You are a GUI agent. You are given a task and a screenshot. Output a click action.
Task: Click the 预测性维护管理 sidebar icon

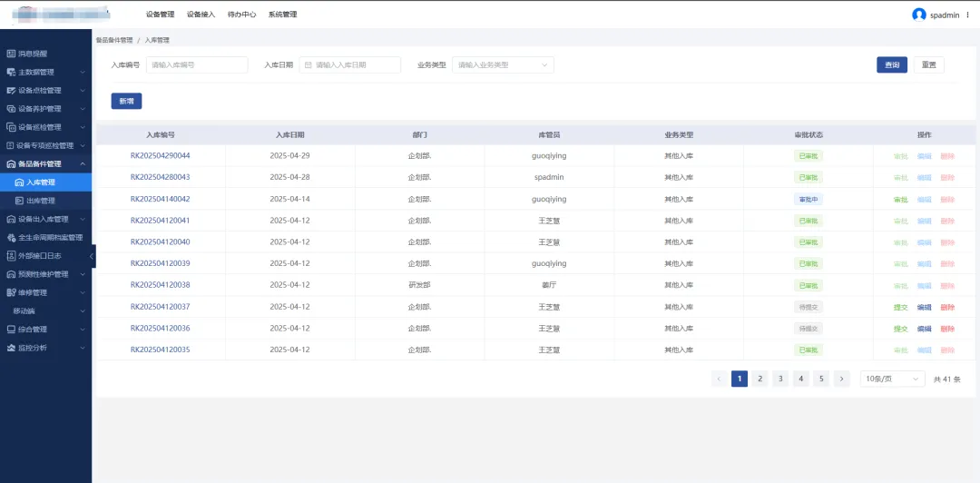11,274
